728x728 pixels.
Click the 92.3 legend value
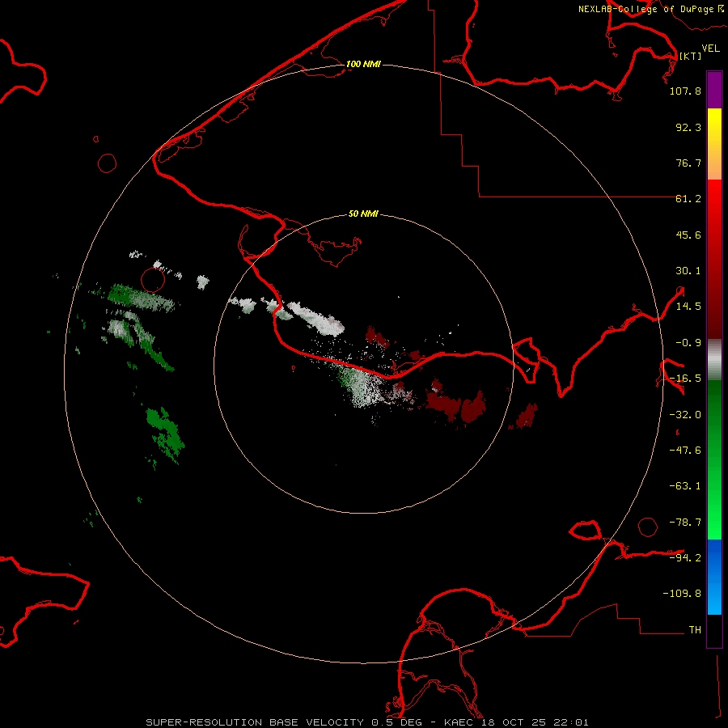[x=688, y=127]
